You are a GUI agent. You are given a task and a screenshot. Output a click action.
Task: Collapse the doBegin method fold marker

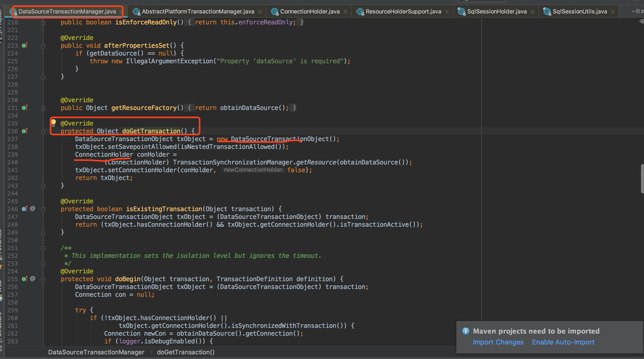pos(43,279)
